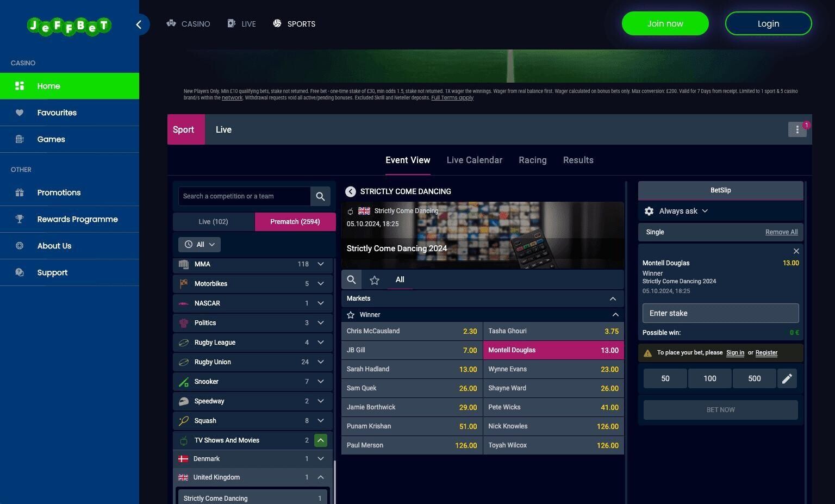835x504 pixels.
Task: Click the competition search field
Action: point(245,196)
